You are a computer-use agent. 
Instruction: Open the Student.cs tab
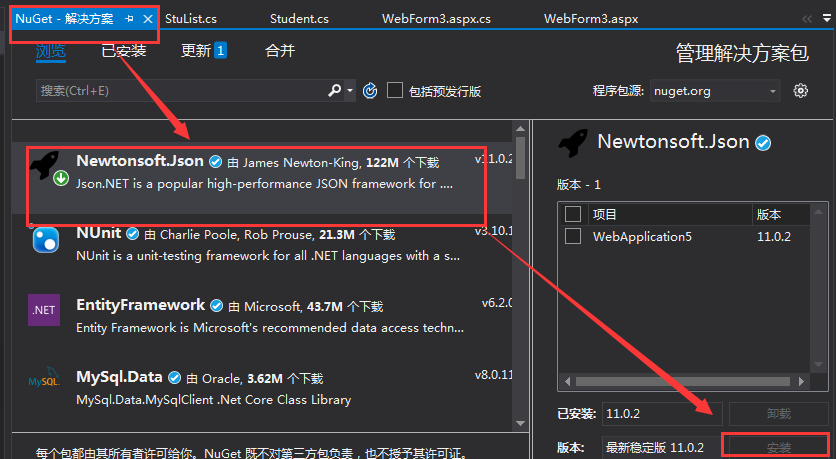[299, 19]
